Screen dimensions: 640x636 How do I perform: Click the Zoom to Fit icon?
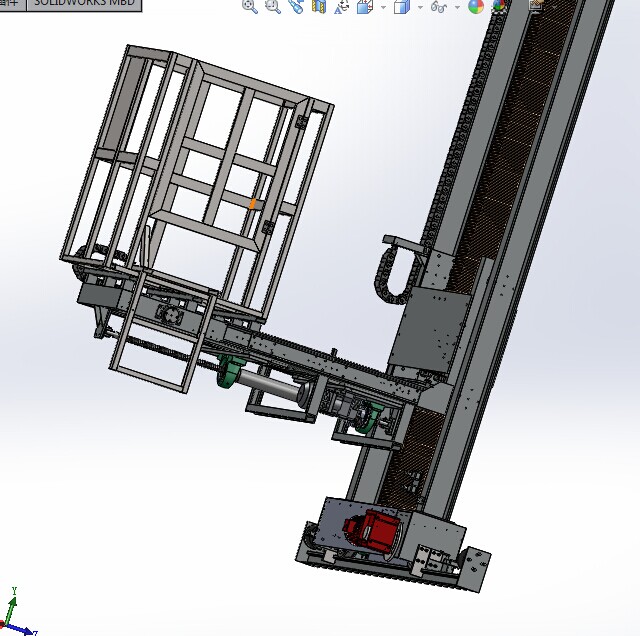click(250, 6)
